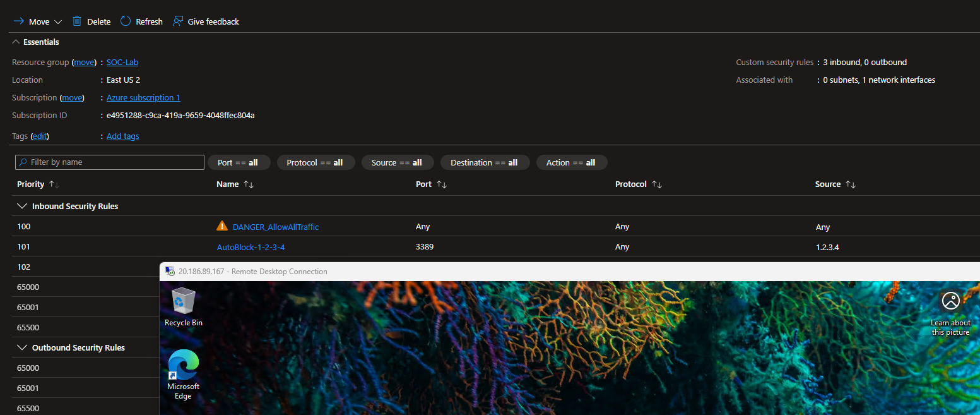The image size is (980, 415).
Task: Open the Recycle Bin desktop icon
Action: pos(183,301)
